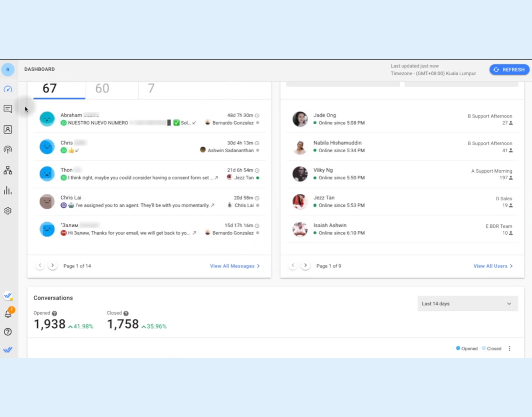Click the Timezone Kuala Lumpur text
Screen dimensions: 532x417
pyautogui.click(x=433, y=73)
